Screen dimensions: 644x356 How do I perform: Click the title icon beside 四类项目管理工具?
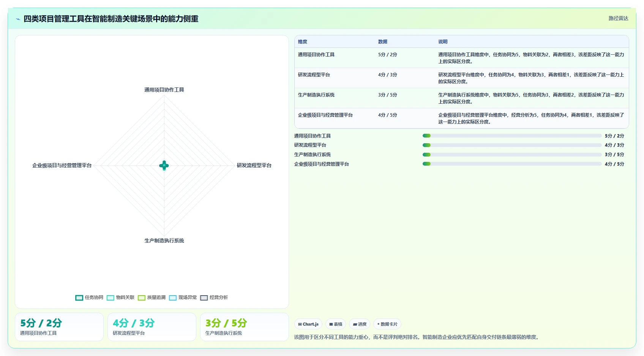click(18, 19)
